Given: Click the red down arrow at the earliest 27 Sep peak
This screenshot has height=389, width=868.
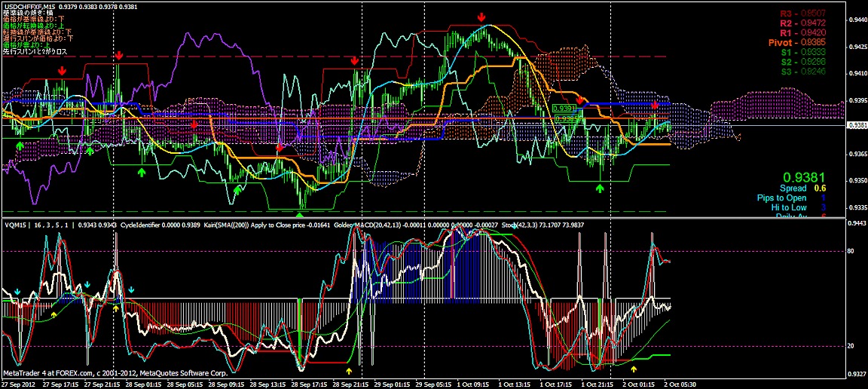Looking at the screenshot, I should [62, 70].
